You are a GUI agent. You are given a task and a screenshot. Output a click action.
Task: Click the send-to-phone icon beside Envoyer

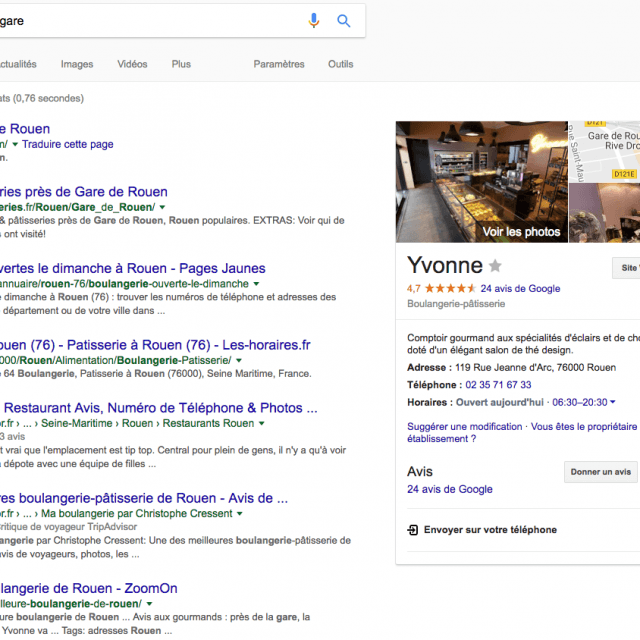pyautogui.click(x=413, y=530)
